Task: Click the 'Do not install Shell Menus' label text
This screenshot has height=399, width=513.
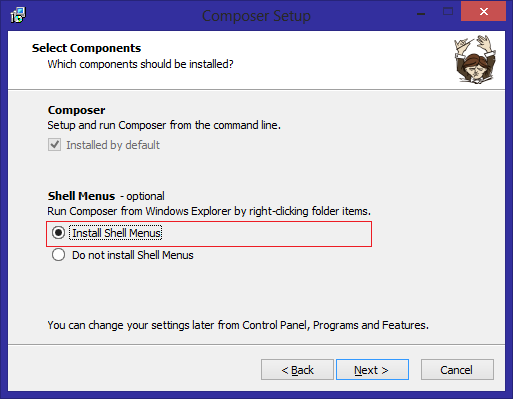Action: click(x=133, y=255)
